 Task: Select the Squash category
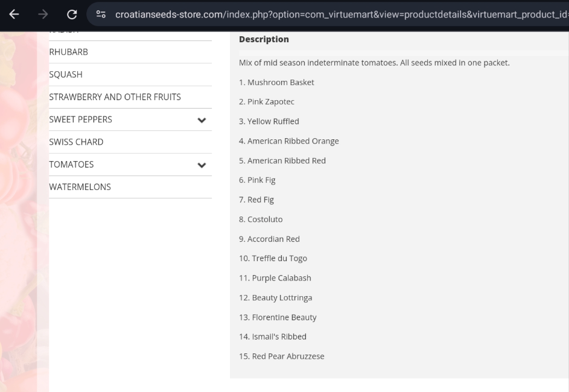click(66, 74)
